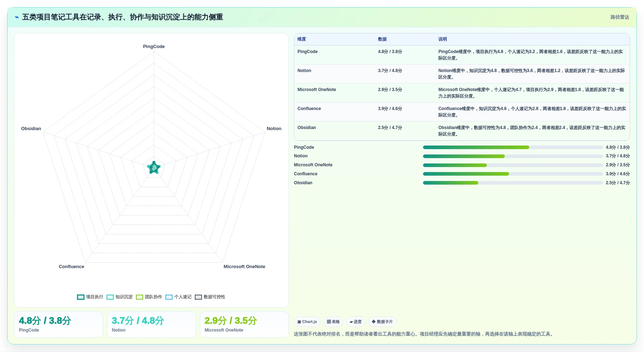Click the Obsidian explanation text in table
The height and width of the screenshot is (352, 644).
532,131
